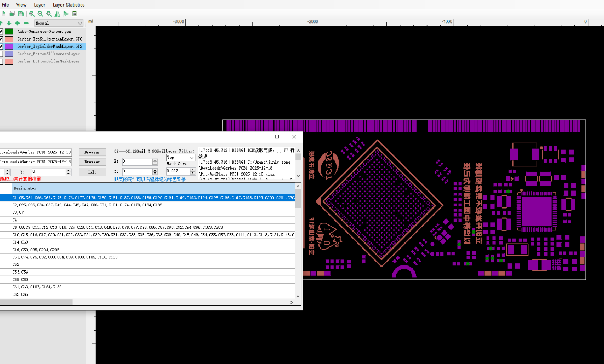This screenshot has width=604, height=364.
Task: Open the View menu
Action: (x=21, y=4)
